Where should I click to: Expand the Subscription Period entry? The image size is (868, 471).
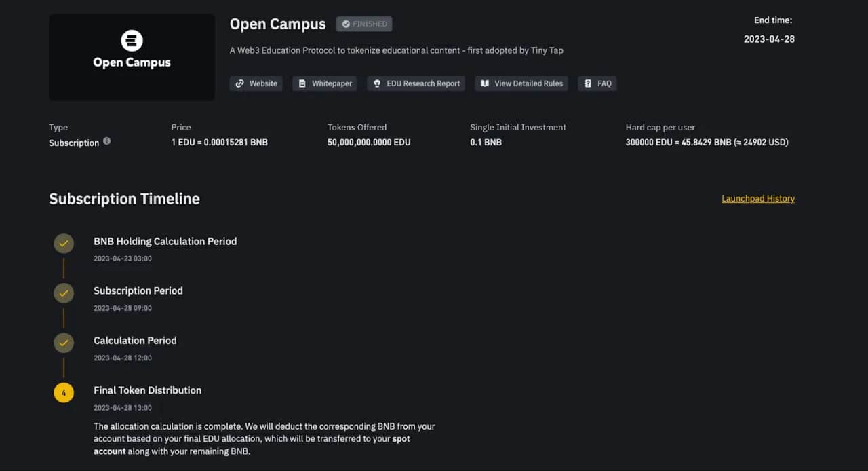coord(138,290)
